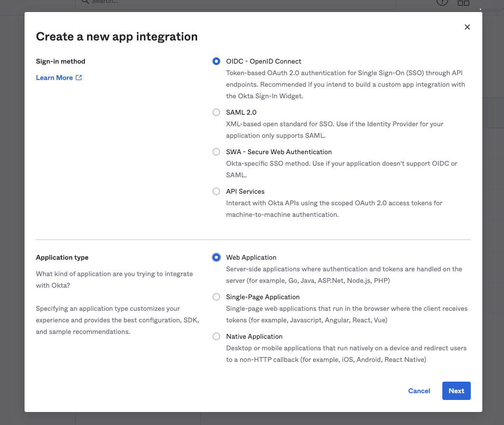Pick the Web Application radio button

click(x=216, y=257)
